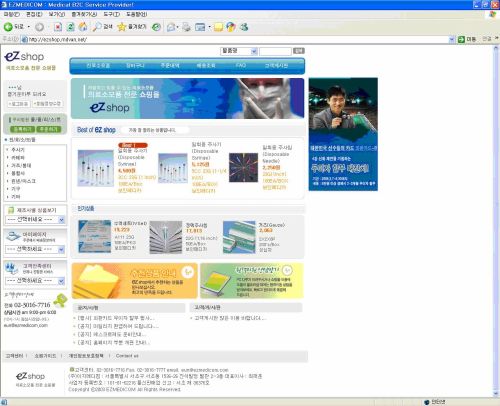The height and width of the screenshot is (406, 500).
Task: Open the 봉합사 suture category link
Action: pyautogui.click(x=18, y=173)
